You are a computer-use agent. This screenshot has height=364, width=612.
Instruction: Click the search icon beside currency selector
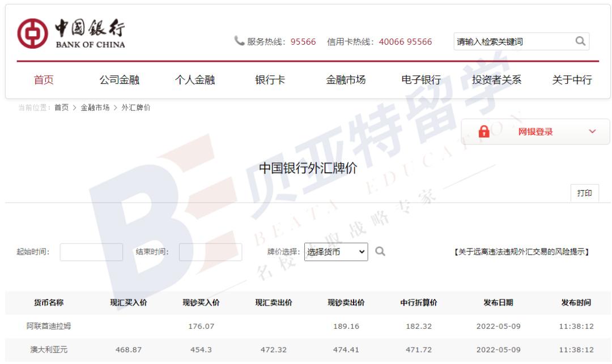(380, 252)
